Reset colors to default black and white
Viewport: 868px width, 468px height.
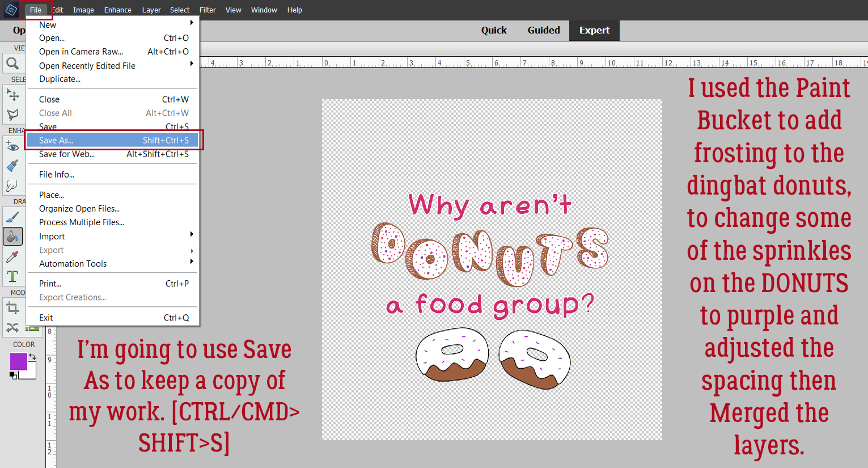pyautogui.click(x=13, y=375)
